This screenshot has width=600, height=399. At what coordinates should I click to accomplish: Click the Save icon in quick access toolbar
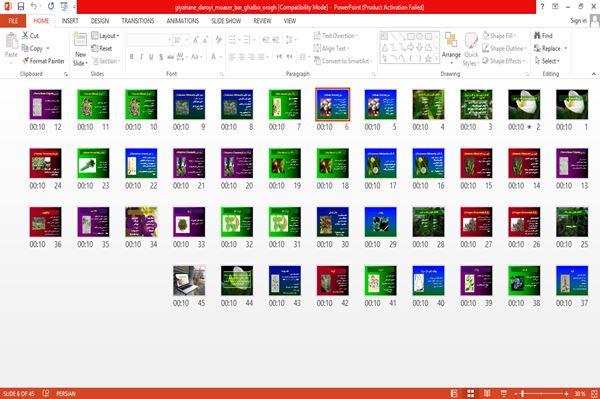21,6
